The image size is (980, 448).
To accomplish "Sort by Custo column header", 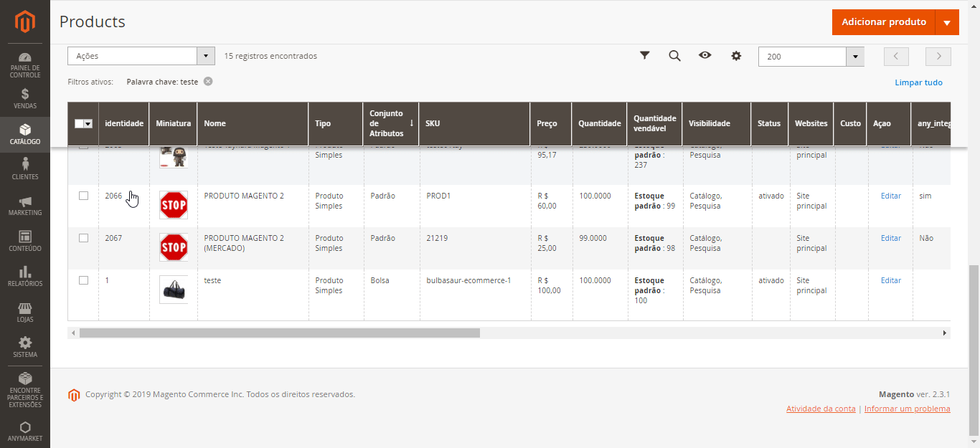I will (x=850, y=123).
